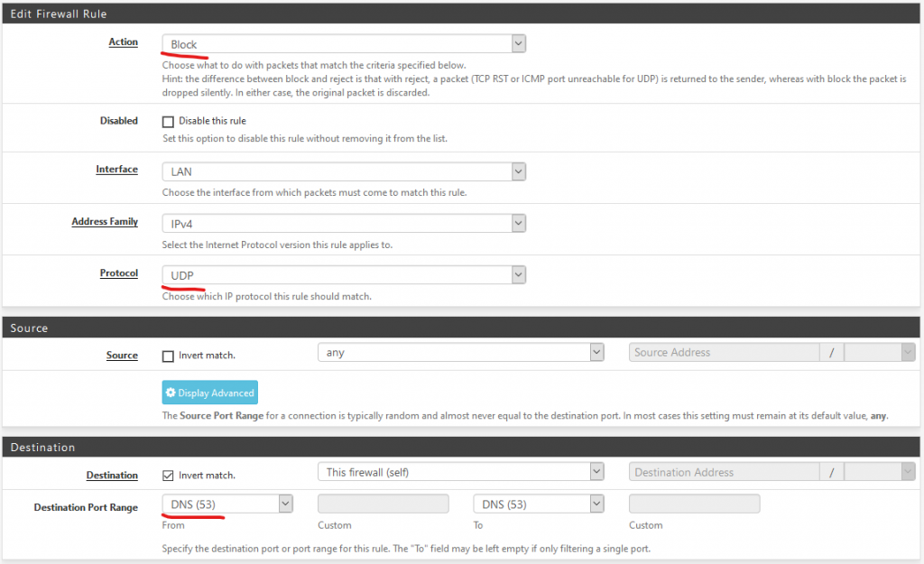Open the Protocol dropdown showing UDP
This screenshot has height=564, width=924.
coord(344,274)
